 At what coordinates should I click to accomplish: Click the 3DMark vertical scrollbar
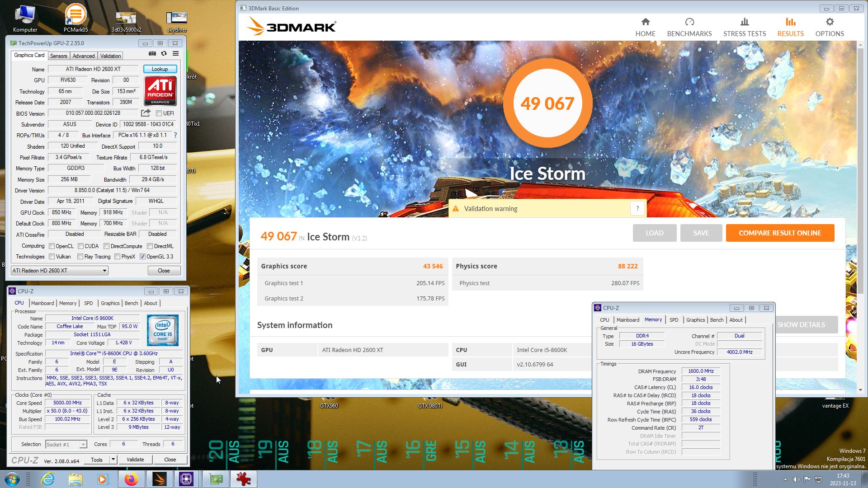pyautogui.click(x=860, y=172)
